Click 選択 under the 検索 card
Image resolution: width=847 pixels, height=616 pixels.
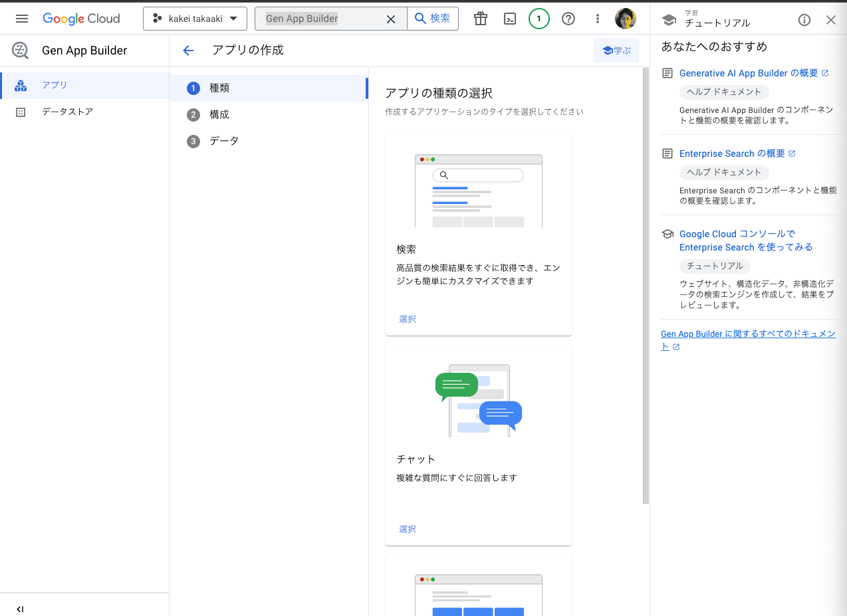(x=408, y=319)
